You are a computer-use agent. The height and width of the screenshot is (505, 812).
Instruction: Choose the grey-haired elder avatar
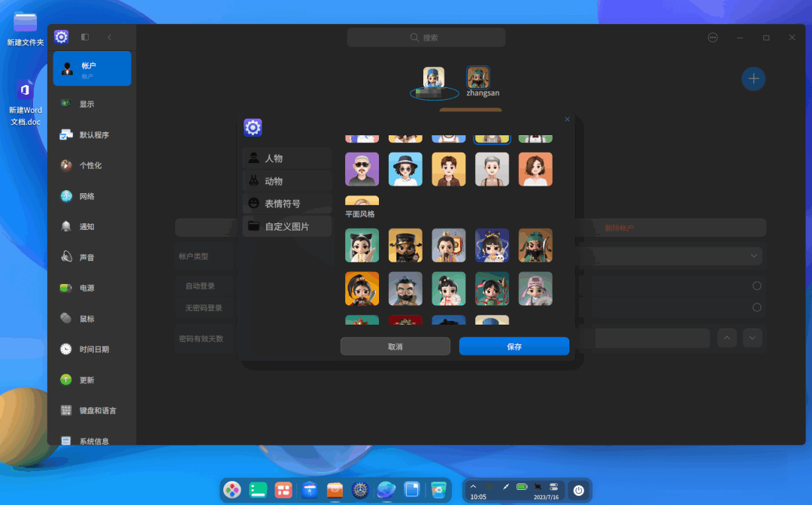click(x=492, y=169)
